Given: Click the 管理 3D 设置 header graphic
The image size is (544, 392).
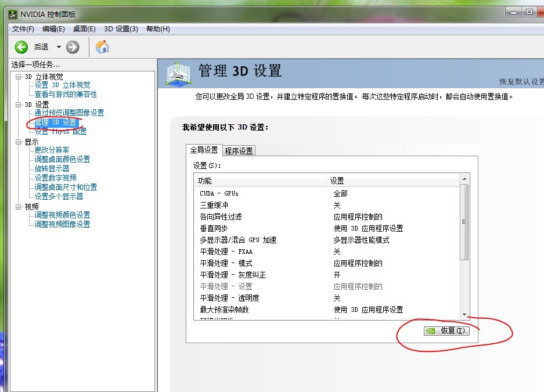Looking at the screenshot, I should pos(178,74).
